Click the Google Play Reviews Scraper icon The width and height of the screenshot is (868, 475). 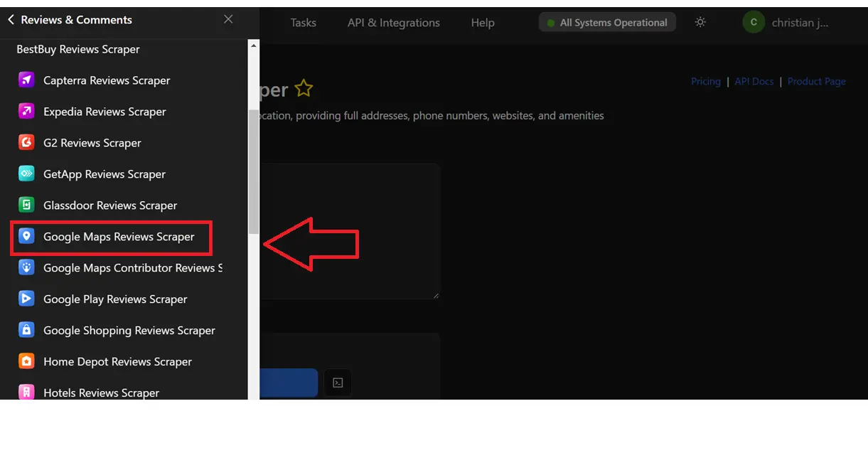coord(26,299)
